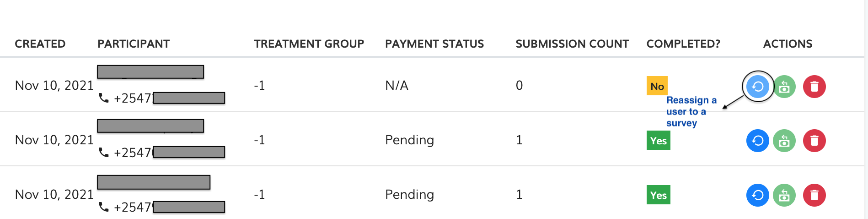Delete the third row participant
Screen dimensions: 868x219
pyautogui.click(x=814, y=195)
